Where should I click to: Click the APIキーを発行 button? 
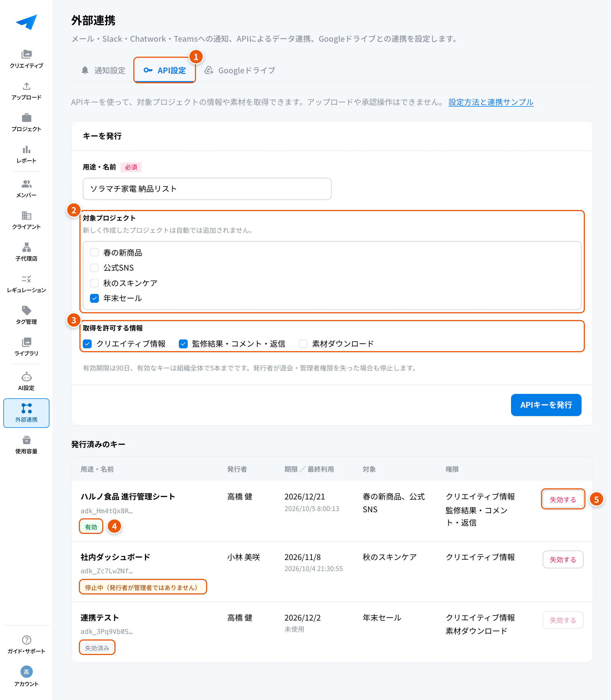(x=546, y=405)
